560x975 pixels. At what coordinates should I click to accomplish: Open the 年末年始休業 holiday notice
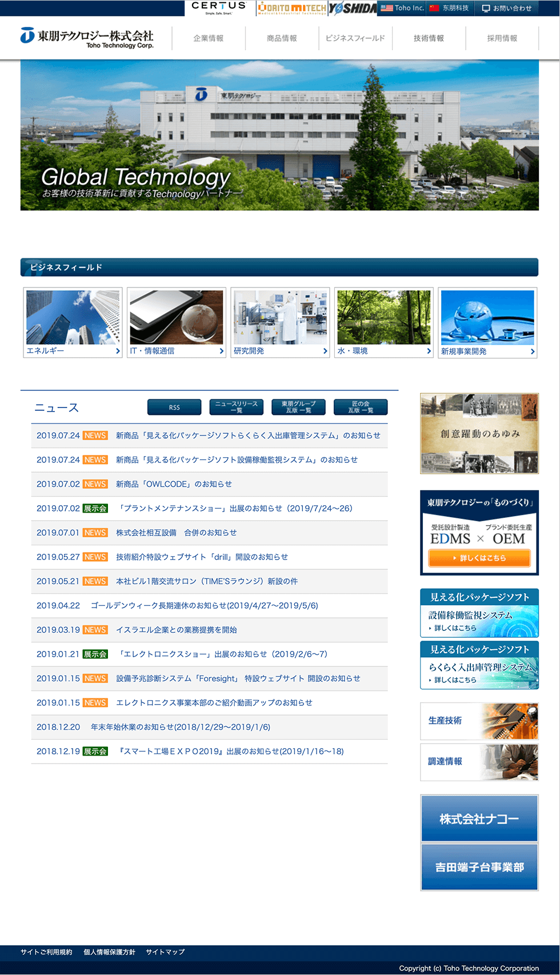181,727
